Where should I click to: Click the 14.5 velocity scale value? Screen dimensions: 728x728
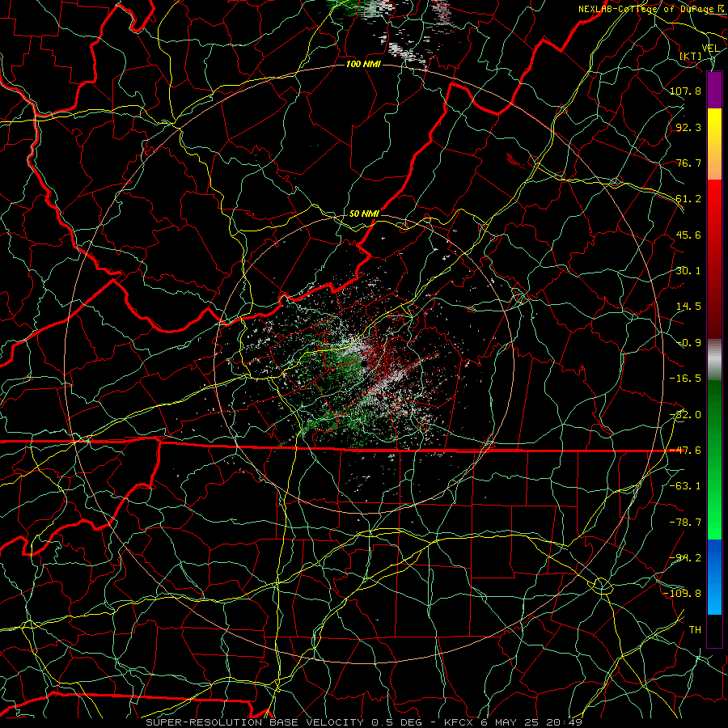click(x=688, y=307)
